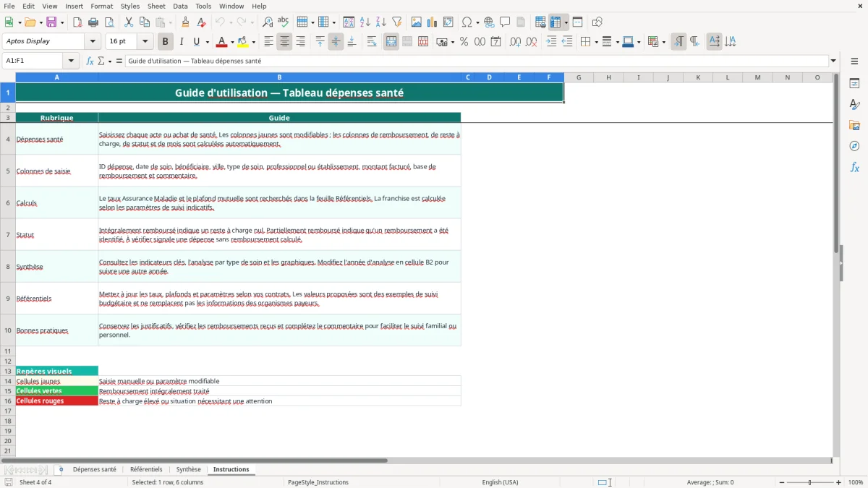
Task: Click Insert Chart icon
Action: (x=433, y=22)
